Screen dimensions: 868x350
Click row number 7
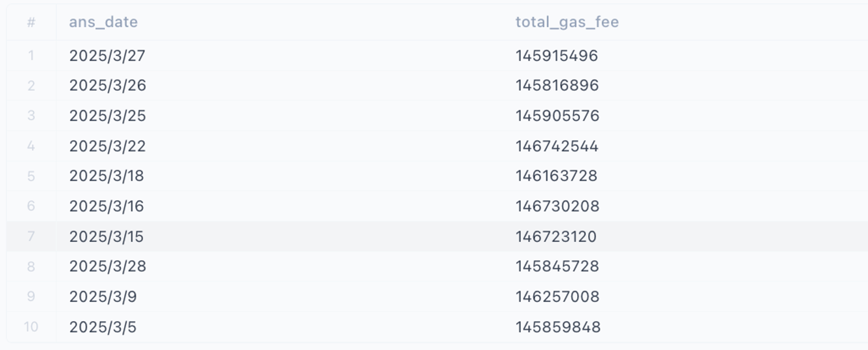click(x=31, y=236)
